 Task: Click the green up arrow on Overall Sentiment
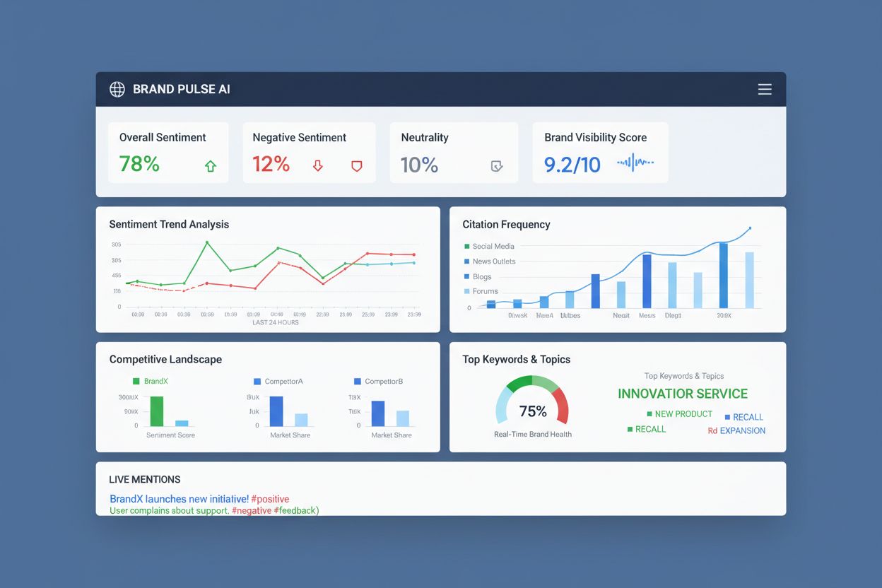(210, 165)
